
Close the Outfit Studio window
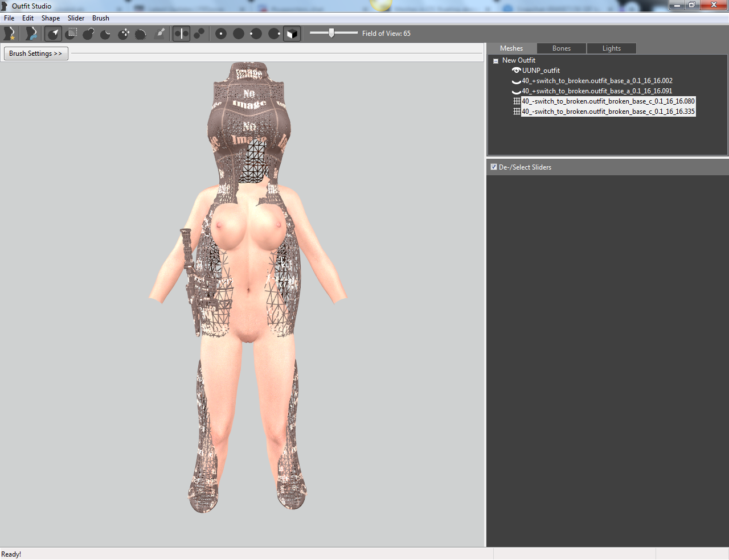[x=714, y=5]
